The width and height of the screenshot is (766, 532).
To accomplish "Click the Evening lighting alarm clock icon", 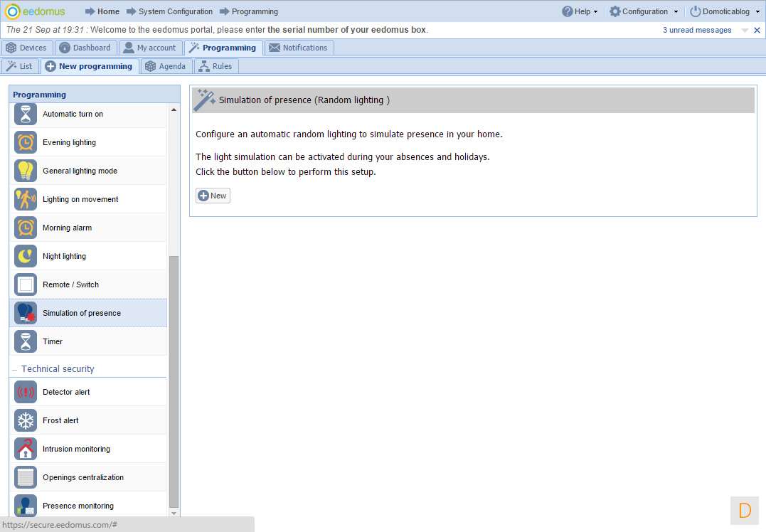I will pos(26,143).
